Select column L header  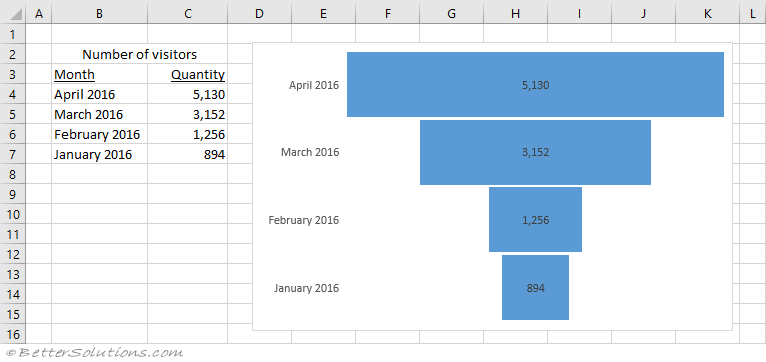click(753, 14)
